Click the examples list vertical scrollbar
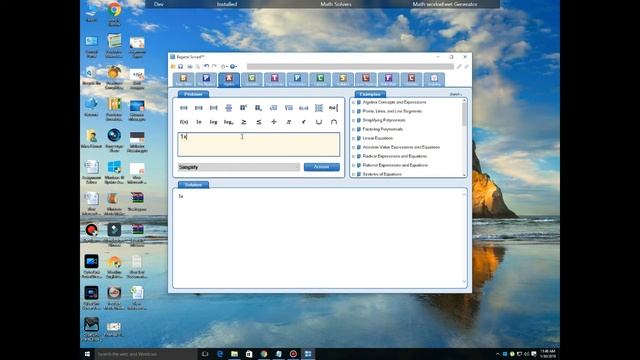The image size is (640, 360). pyautogui.click(x=464, y=138)
